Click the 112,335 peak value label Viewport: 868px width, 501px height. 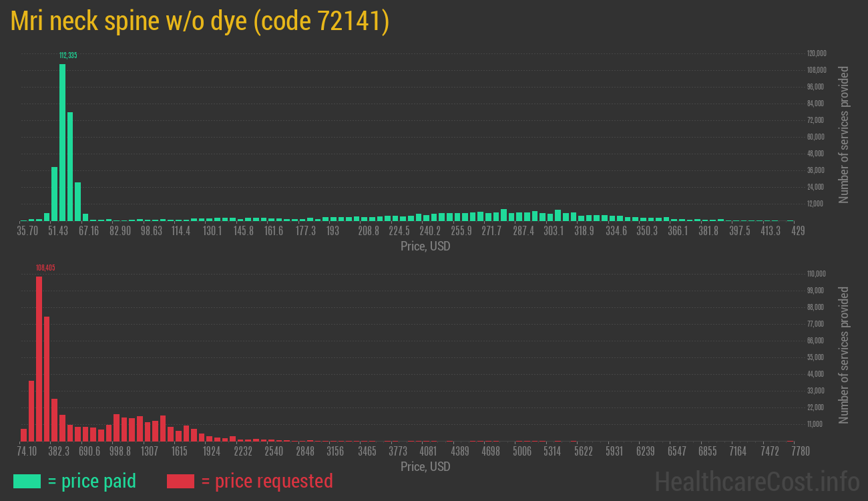coord(68,55)
